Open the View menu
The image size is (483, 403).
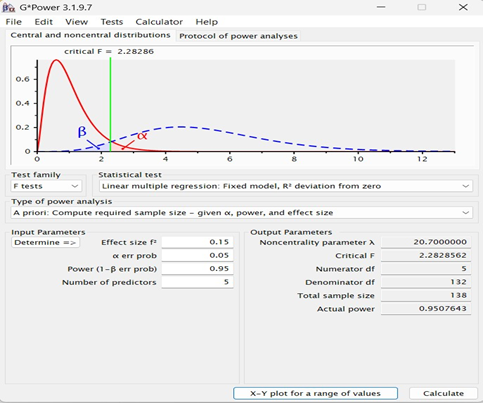click(x=77, y=22)
